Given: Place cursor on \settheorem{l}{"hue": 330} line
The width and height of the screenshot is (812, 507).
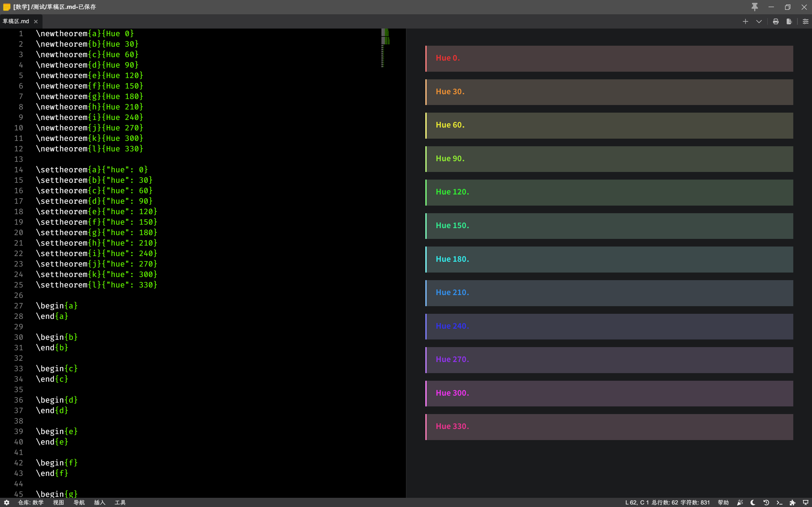Looking at the screenshot, I should point(96,285).
